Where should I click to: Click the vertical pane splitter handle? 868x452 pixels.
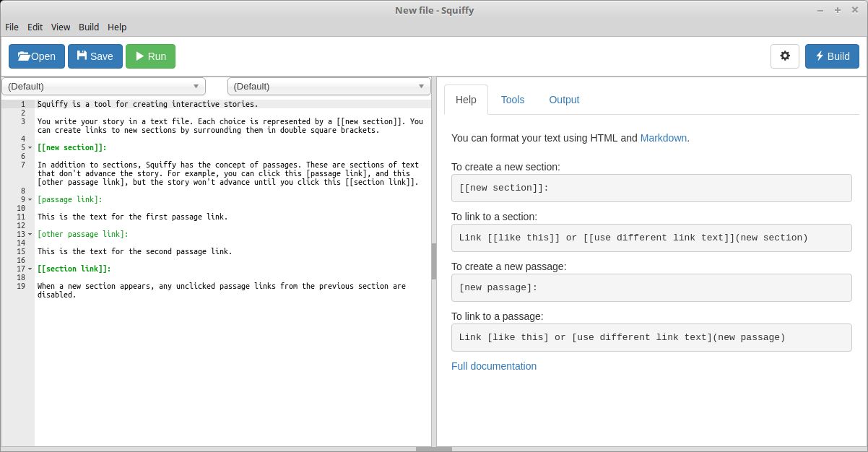pos(434,261)
